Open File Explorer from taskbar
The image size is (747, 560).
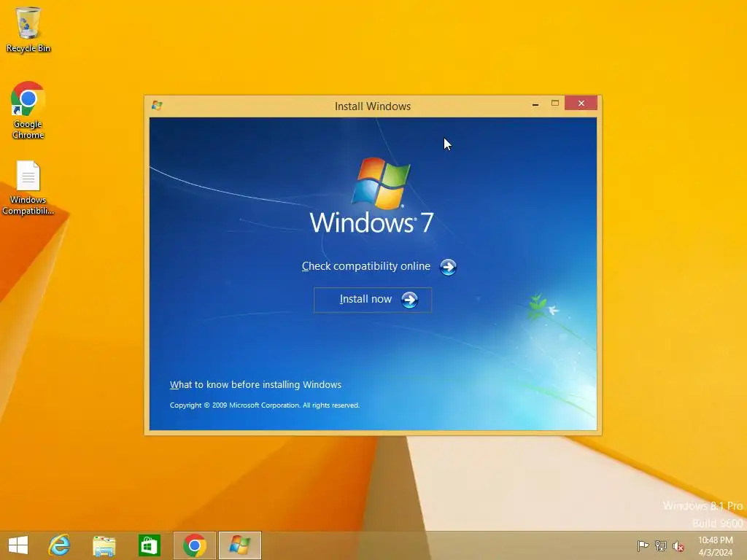(x=104, y=545)
